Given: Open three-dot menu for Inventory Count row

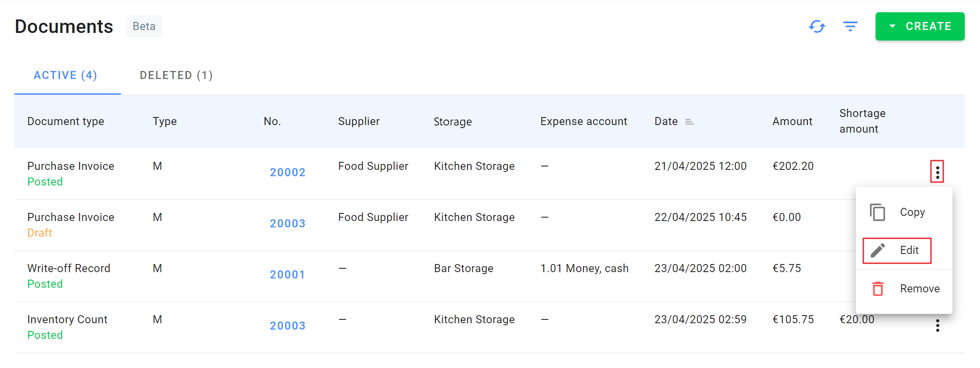Looking at the screenshot, I should [937, 325].
